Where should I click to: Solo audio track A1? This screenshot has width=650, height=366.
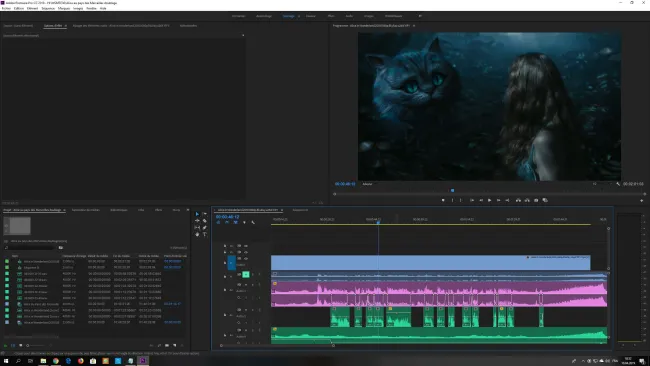252,274
